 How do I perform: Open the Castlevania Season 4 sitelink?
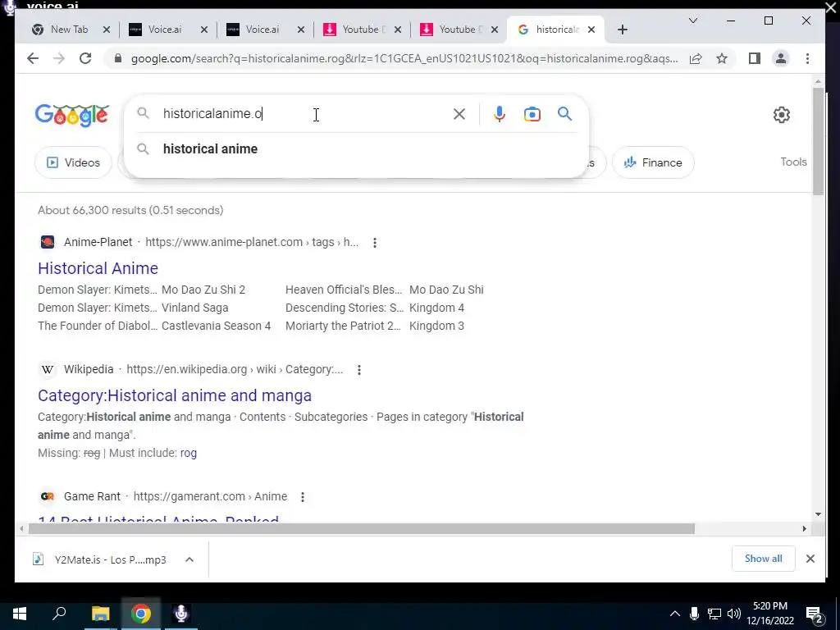coord(216,326)
